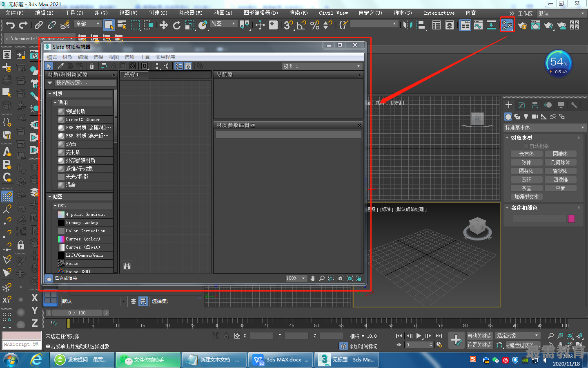The height and width of the screenshot is (368, 588).
Task: Click the 加强型文本 button
Action: coord(527,197)
